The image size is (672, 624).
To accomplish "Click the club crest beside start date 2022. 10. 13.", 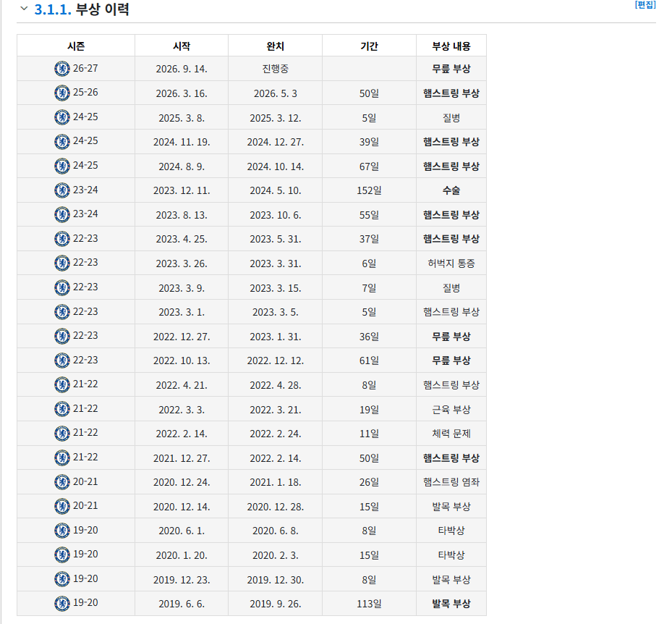I will pyautogui.click(x=62, y=361).
